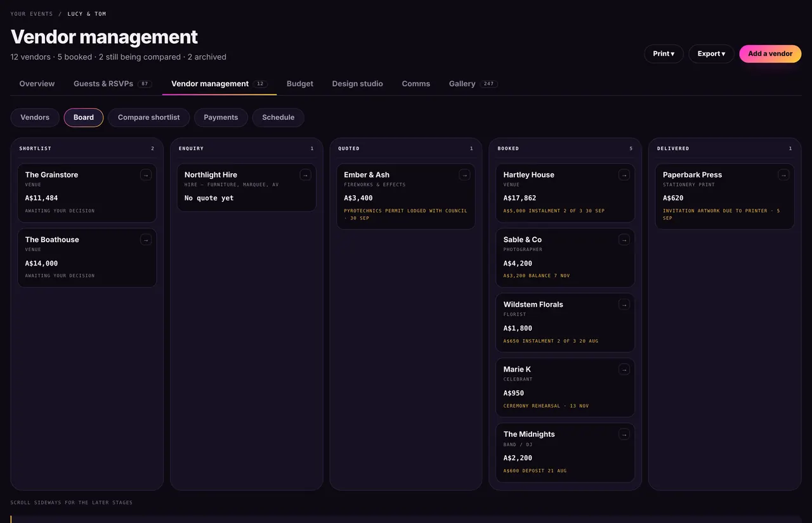Open the Guests & RSVPs tab
The image size is (812, 523).
[112, 84]
